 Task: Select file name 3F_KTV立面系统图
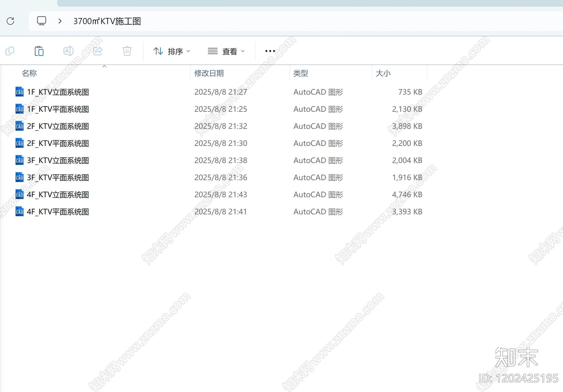pyautogui.click(x=58, y=161)
